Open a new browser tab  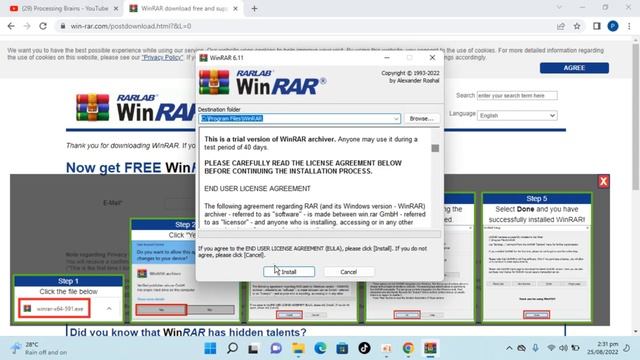coord(254,9)
